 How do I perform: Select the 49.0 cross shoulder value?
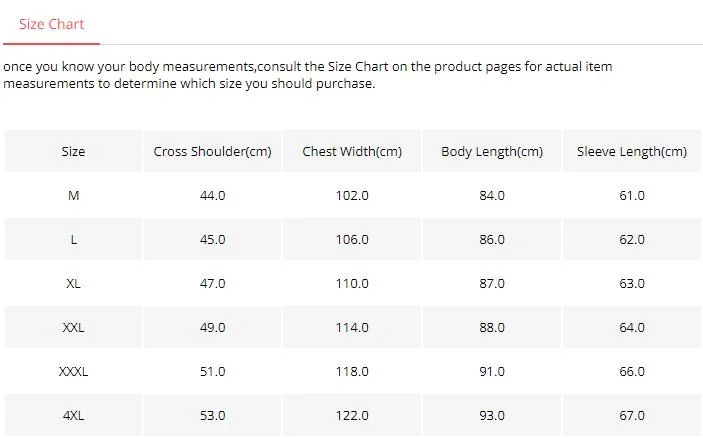point(212,328)
